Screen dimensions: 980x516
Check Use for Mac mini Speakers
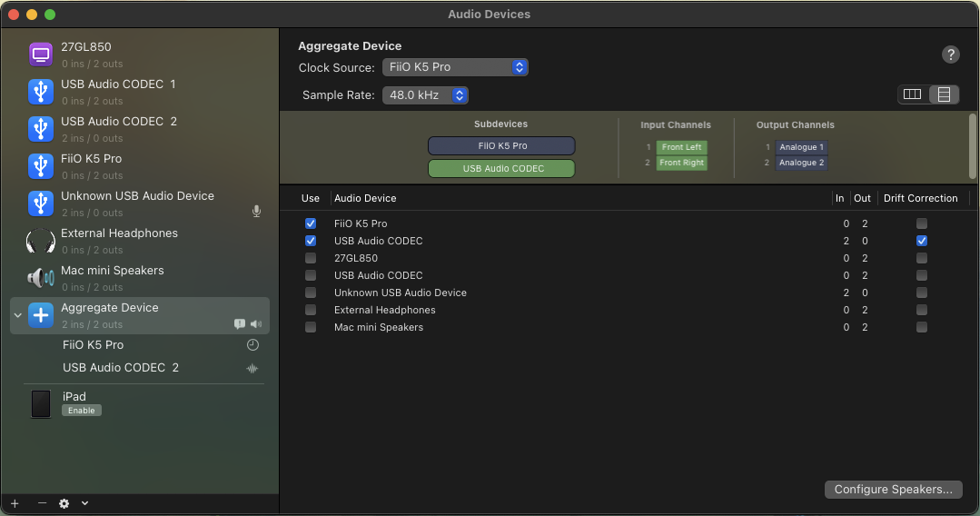coord(311,327)
